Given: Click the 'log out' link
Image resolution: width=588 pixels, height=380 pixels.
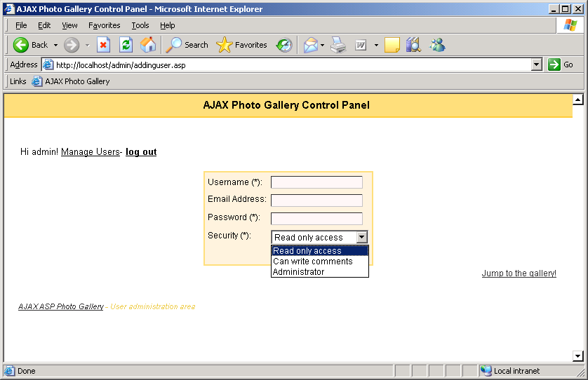Looking at the screenshot, I should point(141,152).
